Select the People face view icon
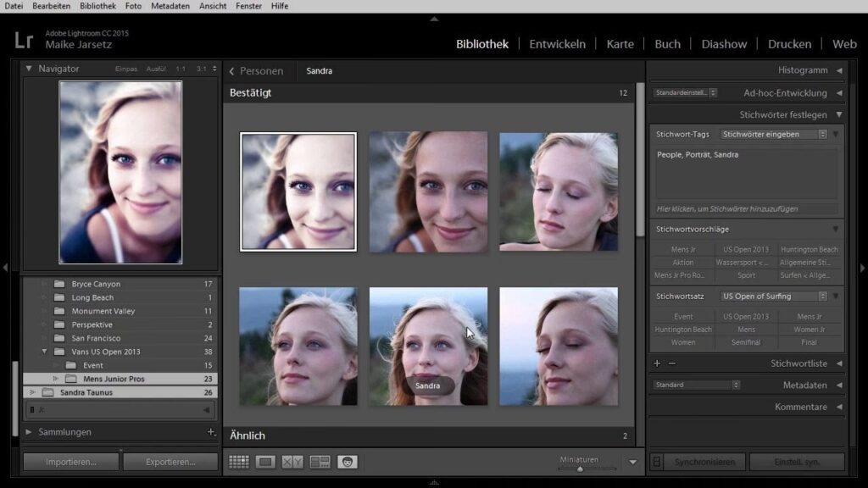 tap(347, 462)
